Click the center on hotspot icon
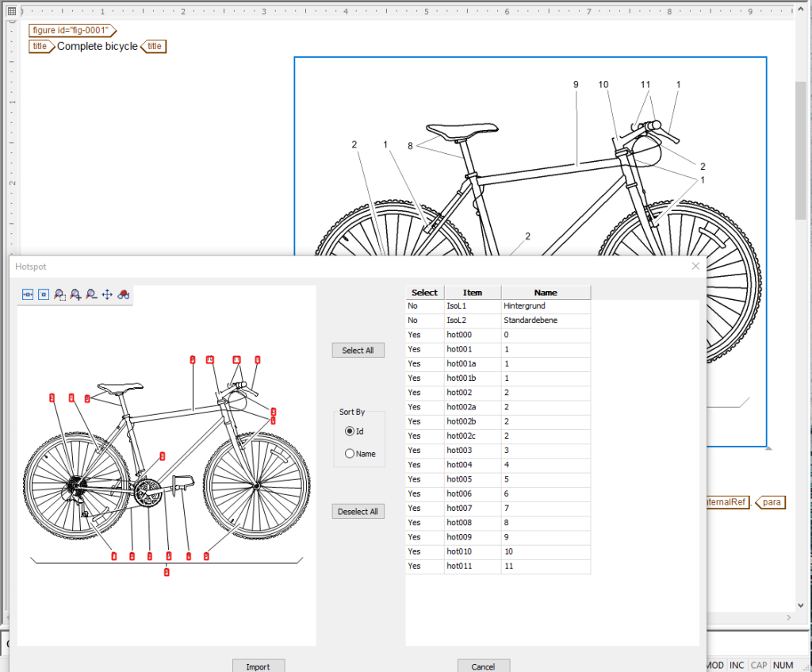The width and height of the screenshot is (812, 672). (x=44, y=294)
